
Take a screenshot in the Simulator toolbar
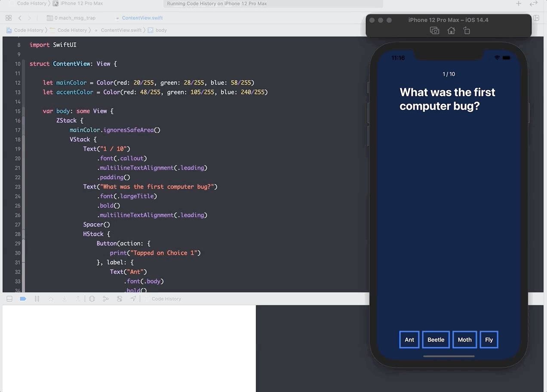point(434,31)
